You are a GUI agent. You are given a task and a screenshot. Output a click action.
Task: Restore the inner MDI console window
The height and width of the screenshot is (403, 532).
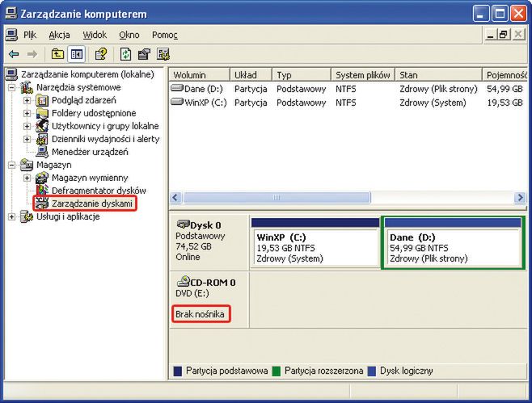click(503, 35)
